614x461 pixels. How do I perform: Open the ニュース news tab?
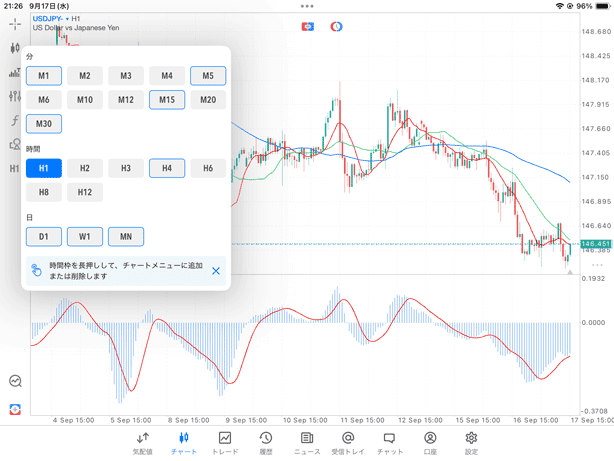tap(307, 443)
